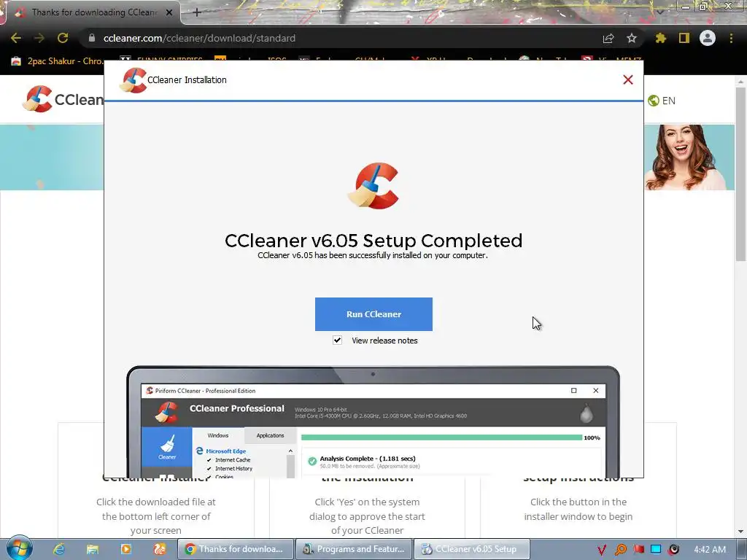Screen dimensions: 747x560
Task: Click the orange magnifier tray icon
Action: pyautogui.click(x=620, y=550)
